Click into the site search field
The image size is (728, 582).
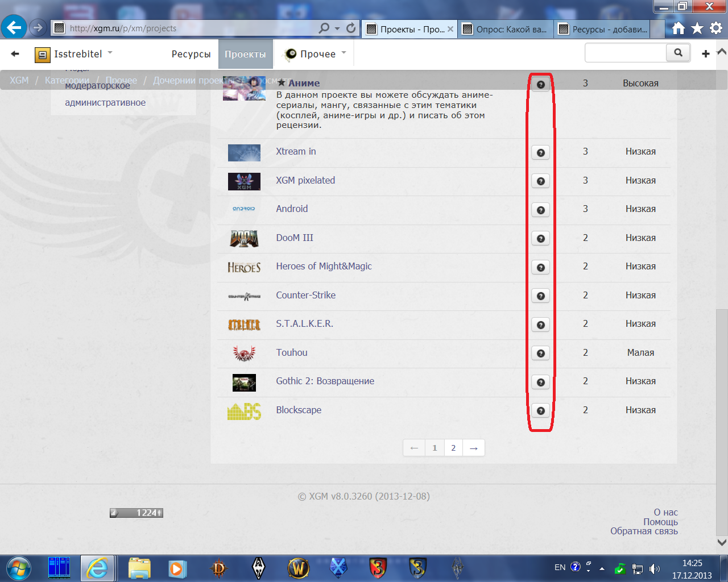click(626, 53)
